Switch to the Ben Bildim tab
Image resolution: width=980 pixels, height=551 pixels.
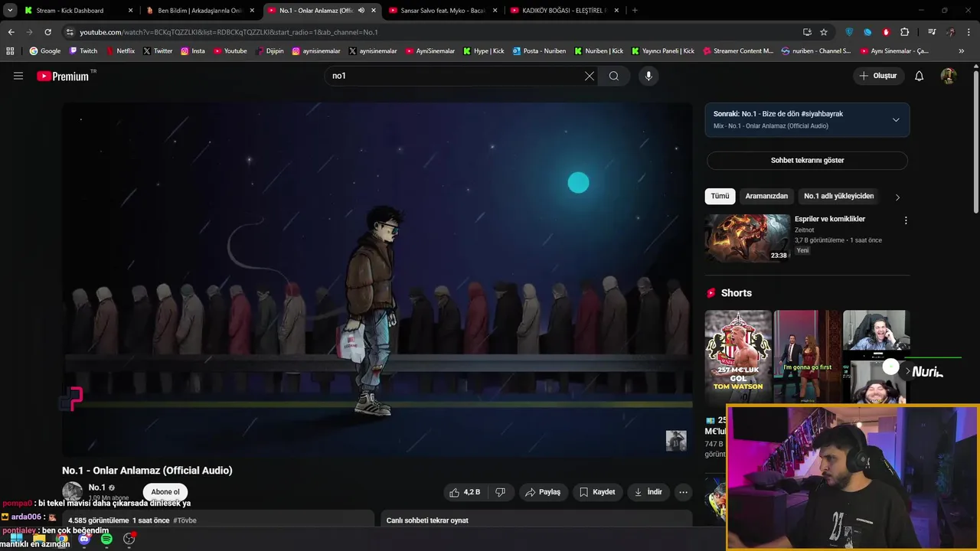[x=199, y=11]
